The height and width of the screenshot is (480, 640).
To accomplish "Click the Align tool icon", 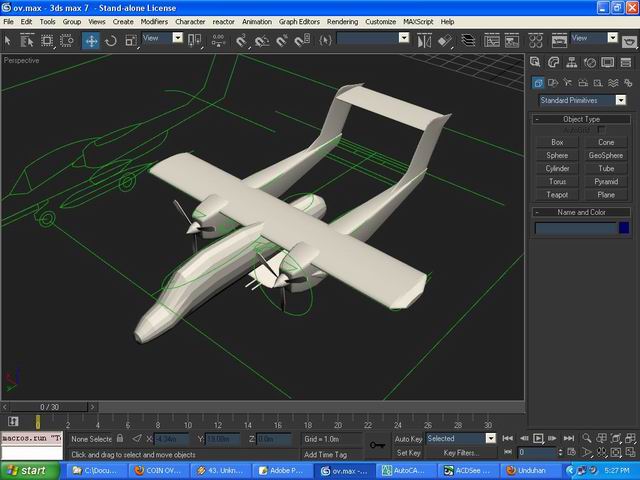I will coord(445,41).
